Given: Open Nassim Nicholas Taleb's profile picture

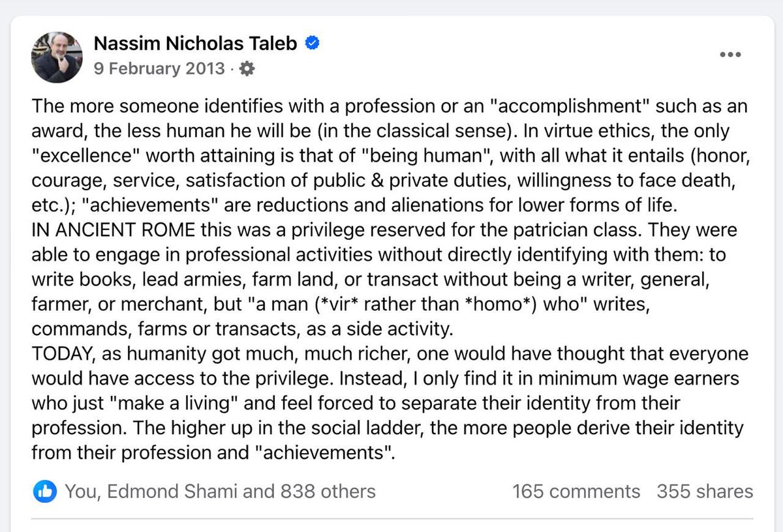Looking at the screenshot, I should (57, 56).
